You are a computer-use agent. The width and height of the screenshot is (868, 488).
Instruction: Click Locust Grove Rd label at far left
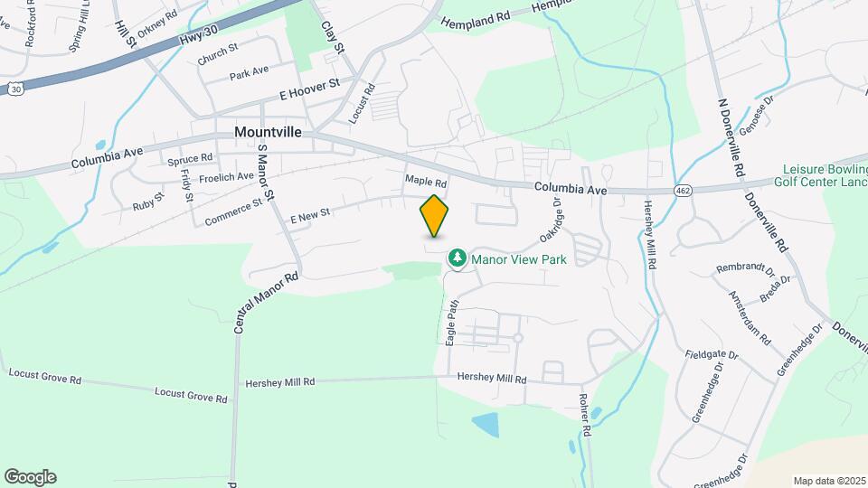point(45,377)
